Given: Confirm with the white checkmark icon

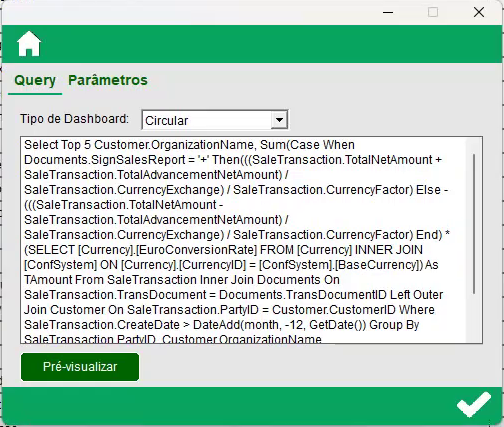Looking at the screenshot, I should click(x=474, y=404).
